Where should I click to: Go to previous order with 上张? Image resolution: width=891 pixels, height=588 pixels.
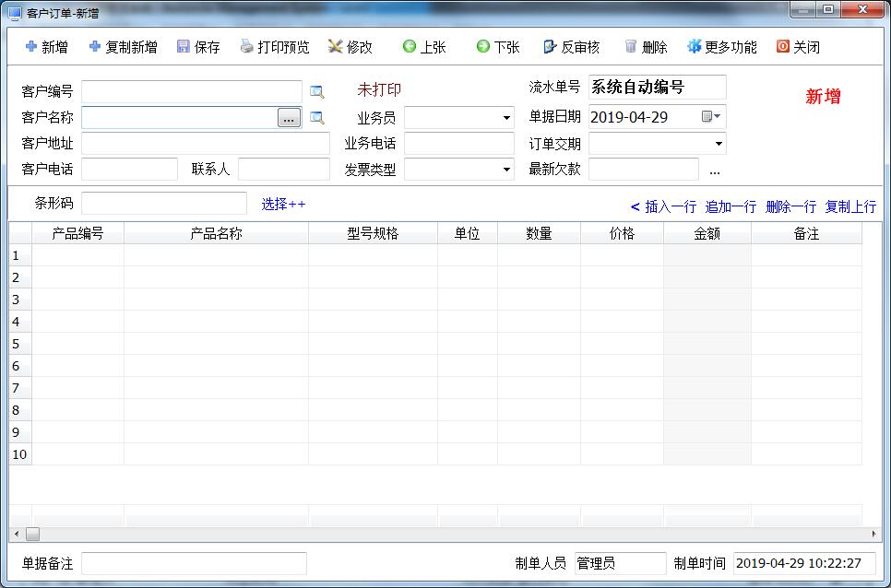410,47
